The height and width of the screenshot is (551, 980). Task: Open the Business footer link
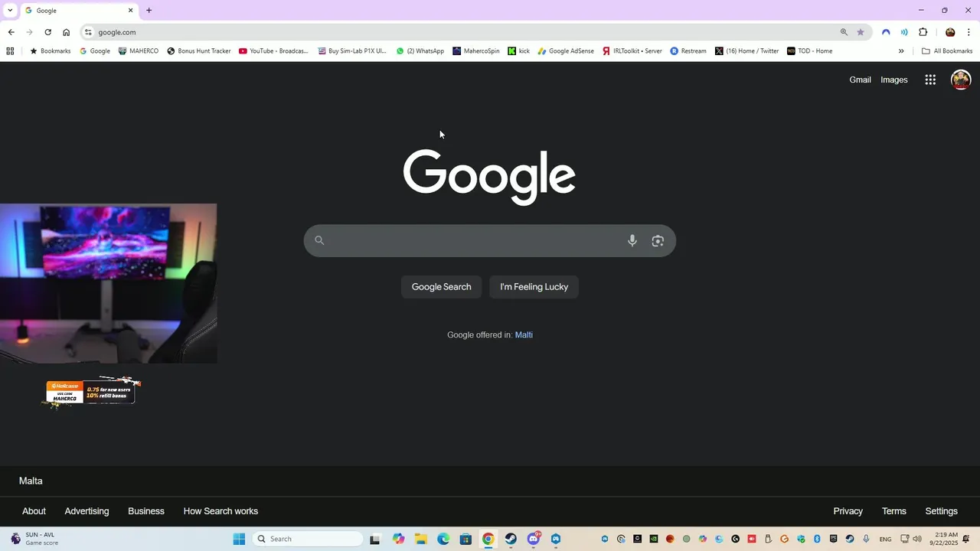point(146,511)
